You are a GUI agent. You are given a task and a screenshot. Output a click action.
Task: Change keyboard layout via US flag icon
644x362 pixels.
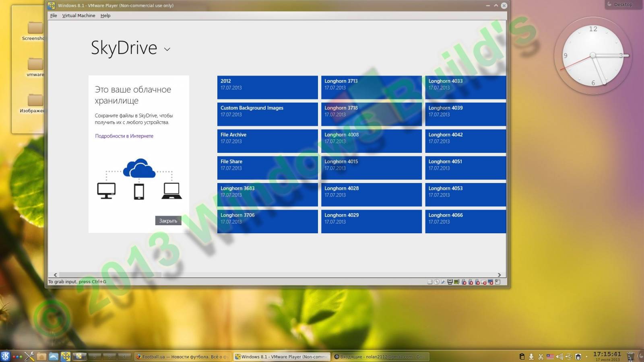[x=550, y=356]
